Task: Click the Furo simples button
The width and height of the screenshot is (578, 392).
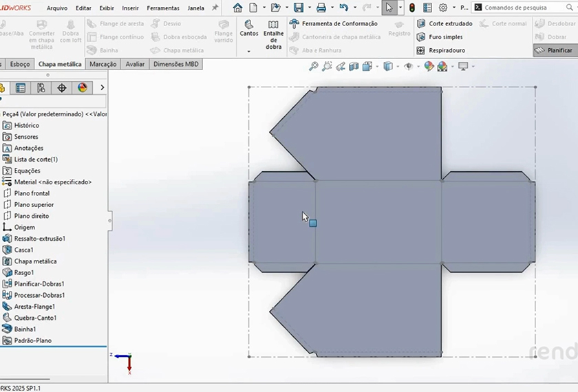Action: pos(445,37)
